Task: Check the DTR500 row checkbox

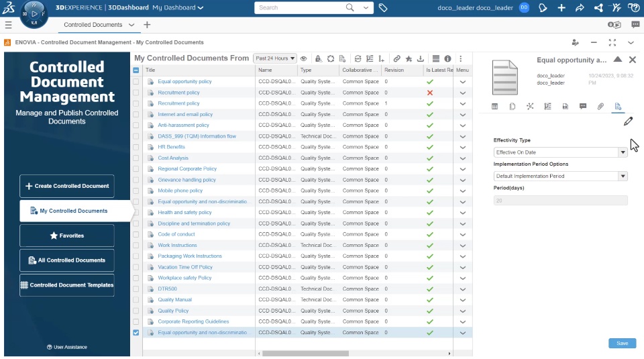Action: pyautogui.click(x=136, y=289)
